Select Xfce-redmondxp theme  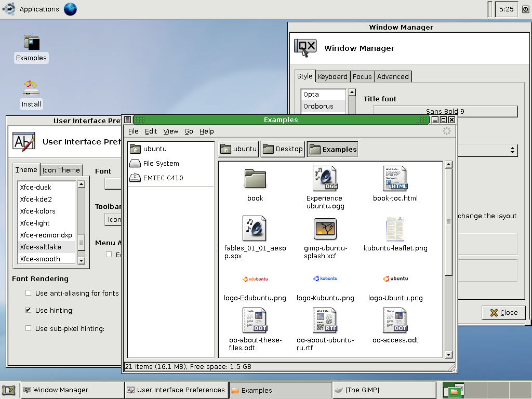pyautogui.click(x=46, y=235)
